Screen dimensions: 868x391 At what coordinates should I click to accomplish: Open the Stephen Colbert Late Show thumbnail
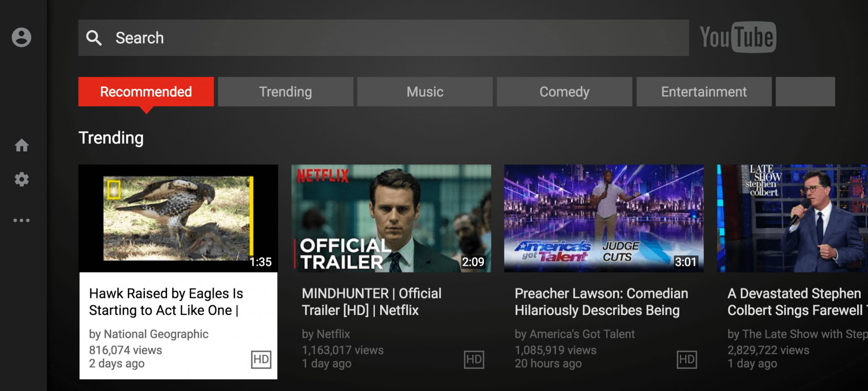[793, 218]
